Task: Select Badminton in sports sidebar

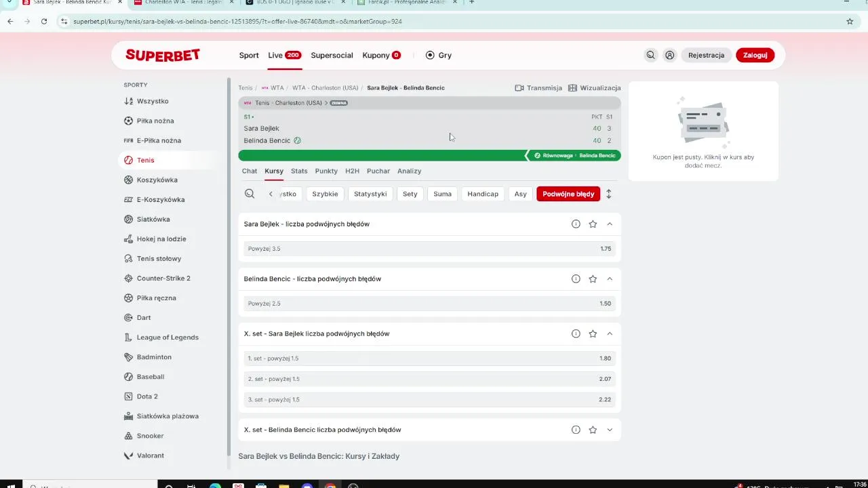Action: point(154,357)
